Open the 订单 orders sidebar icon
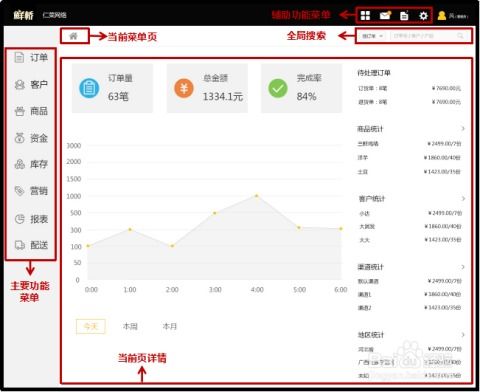 coord(19,57)
